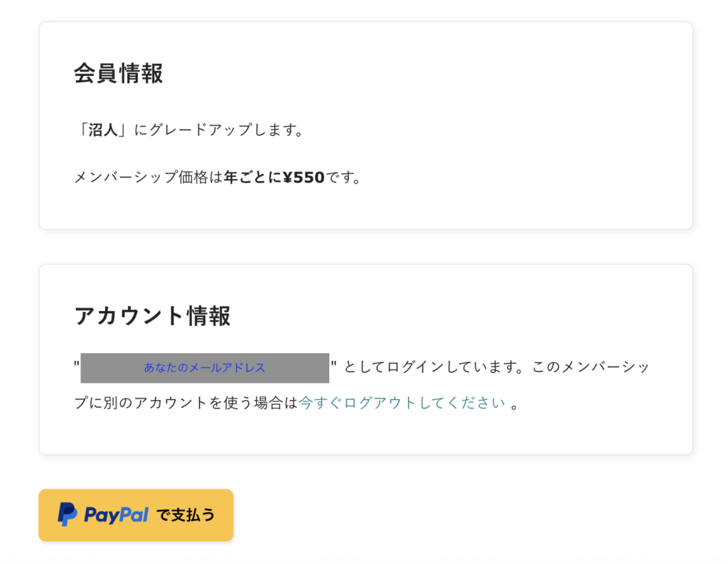Click the bold 年ごとに¥550 price

tap(274, 177)
